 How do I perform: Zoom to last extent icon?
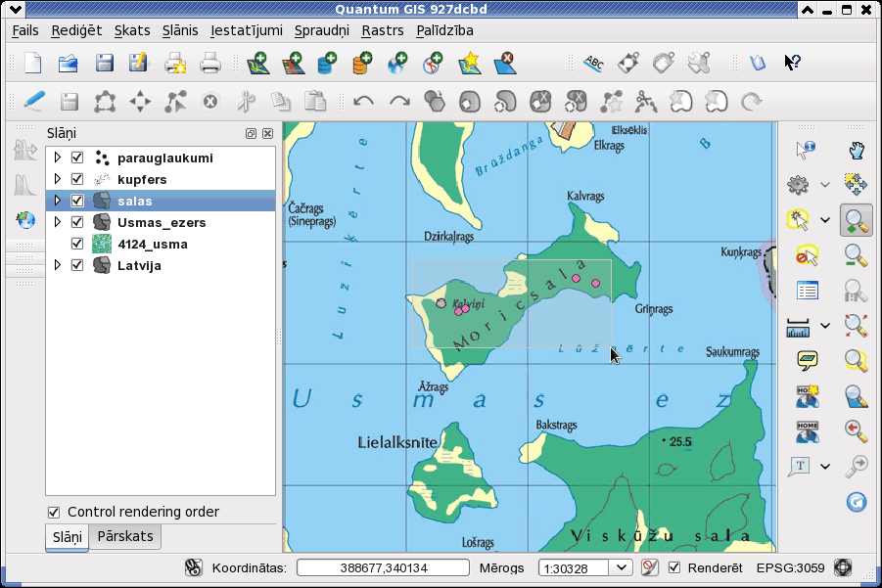856,431
